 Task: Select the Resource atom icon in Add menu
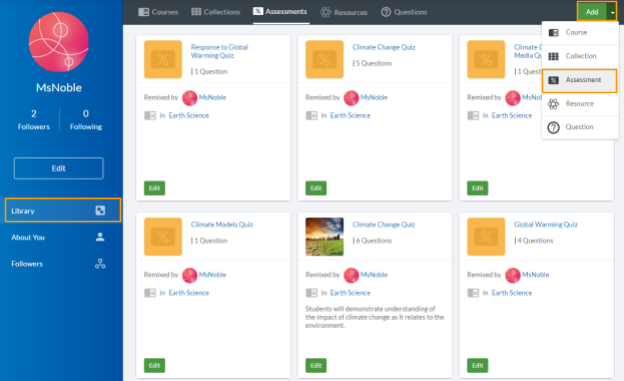[554, 104]
